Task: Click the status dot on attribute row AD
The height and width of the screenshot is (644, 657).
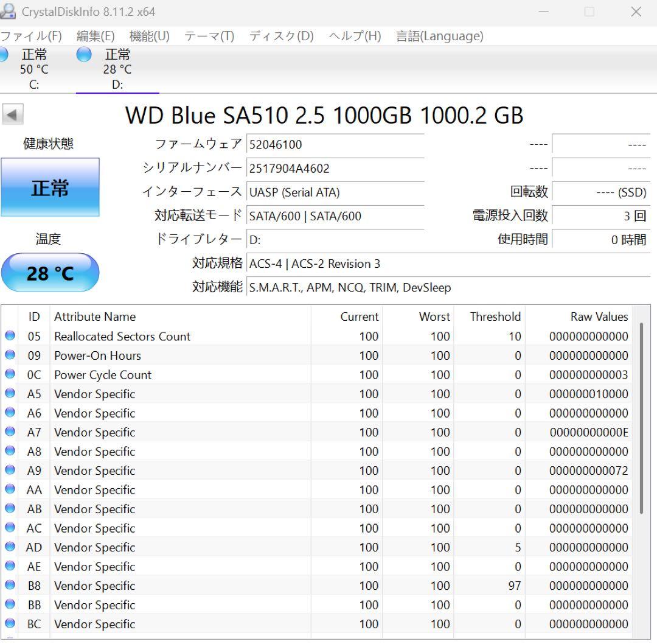Action: pyautogui.click(x=10, y=547)
